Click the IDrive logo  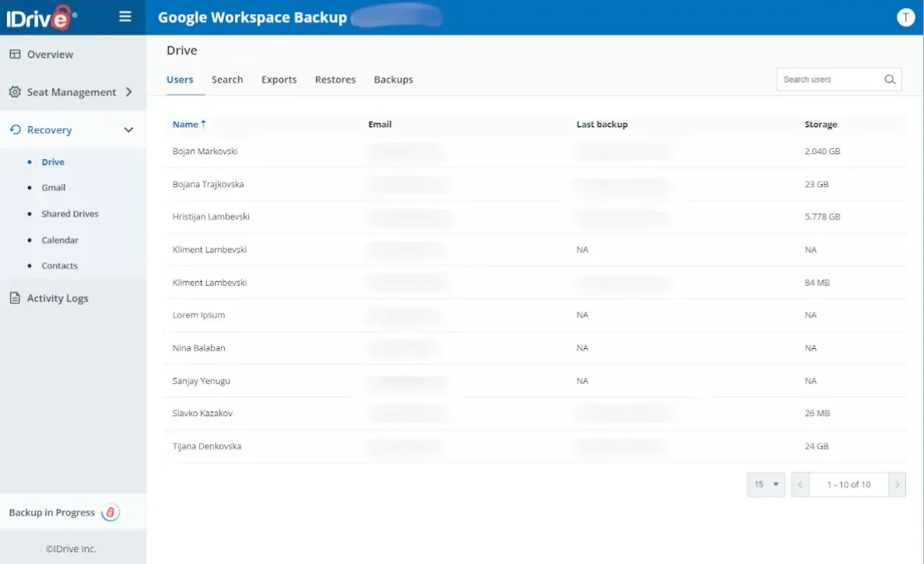[41, 17]
